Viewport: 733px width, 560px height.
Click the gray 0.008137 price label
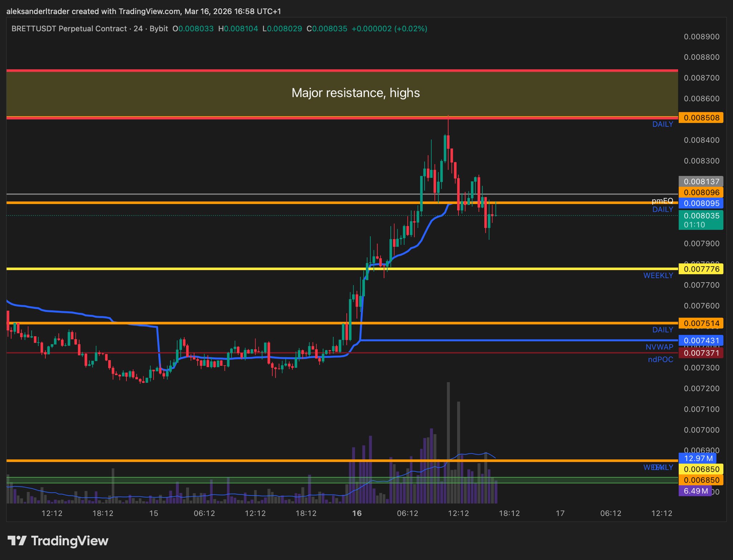(x=701, y=181)
